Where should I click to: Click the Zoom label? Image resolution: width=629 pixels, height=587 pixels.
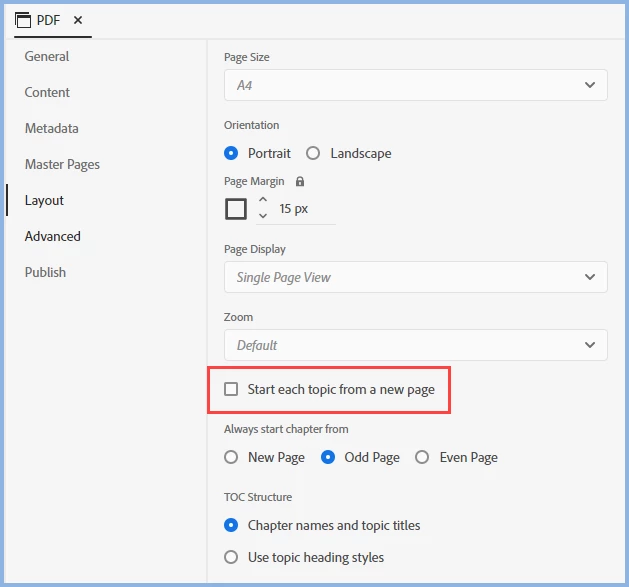pos(238,317)
